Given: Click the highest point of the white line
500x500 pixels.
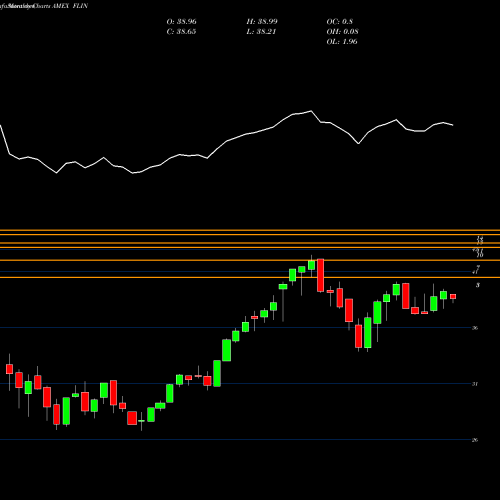Looking at the screenshot, I should (311, 111).
